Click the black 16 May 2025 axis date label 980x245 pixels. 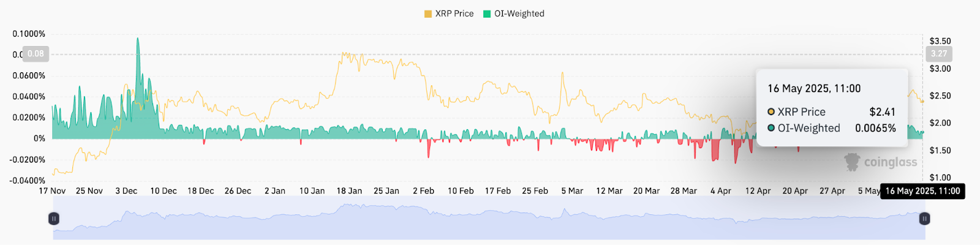pyautogui.click(x=922, y=191)
